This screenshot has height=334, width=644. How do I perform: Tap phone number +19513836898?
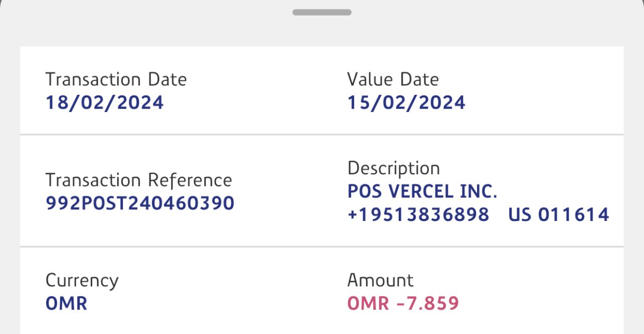pos(418,214)
